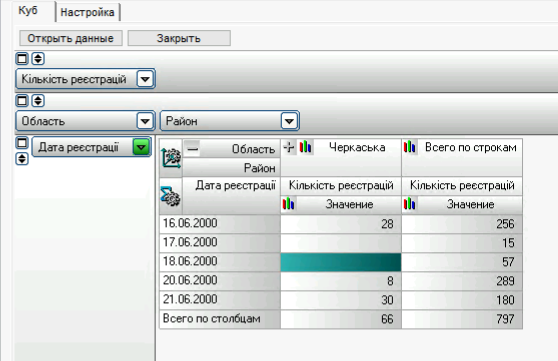Open the Область dropdown arrow
This screenshot has width=558, height=361.
tap(145, 121)
